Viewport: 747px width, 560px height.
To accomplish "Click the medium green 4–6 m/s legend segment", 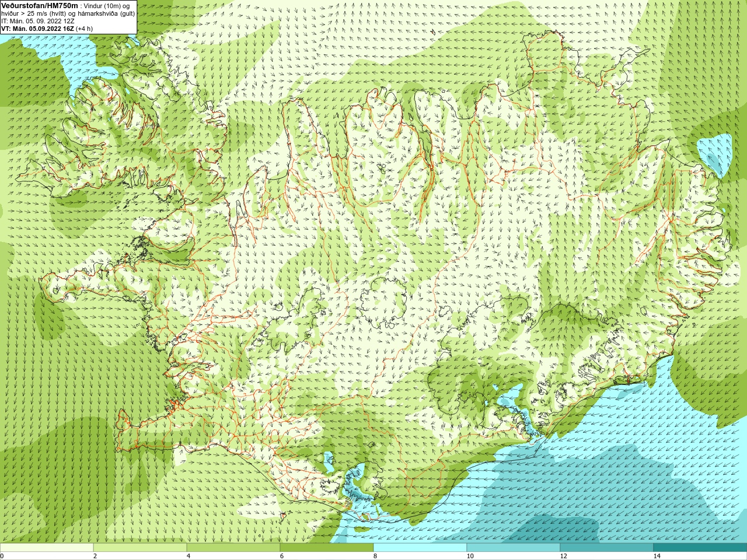I will [x=233, y=547].
